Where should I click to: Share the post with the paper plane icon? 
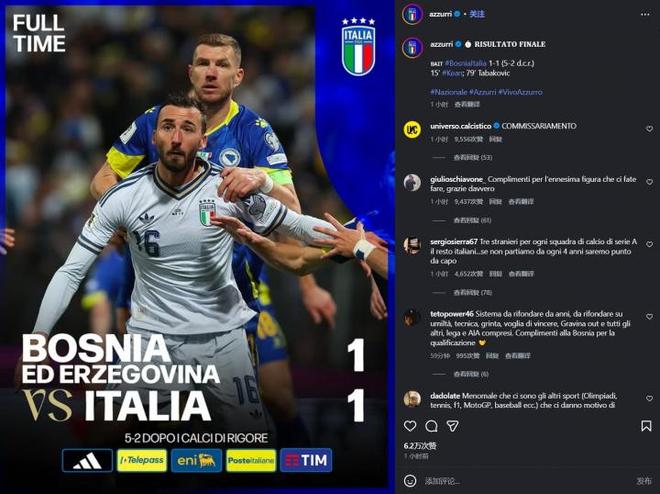[452, 426]
